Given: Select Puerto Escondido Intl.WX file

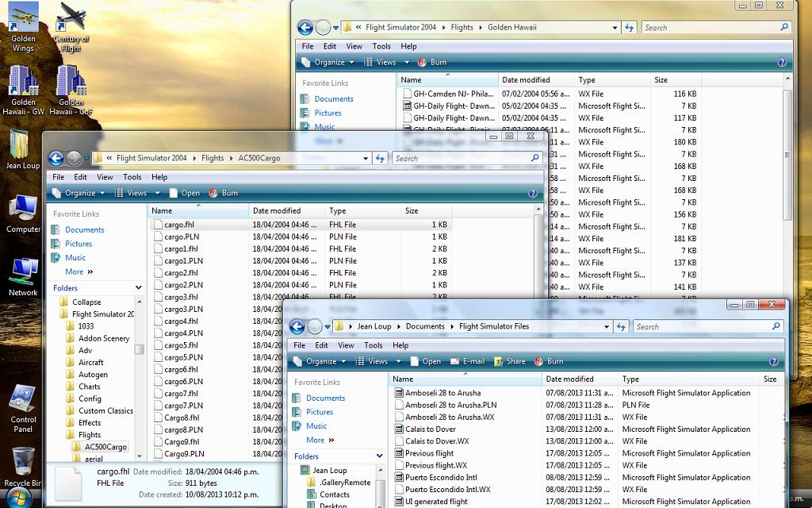Looking at the screenshot, I should point(447,489).
